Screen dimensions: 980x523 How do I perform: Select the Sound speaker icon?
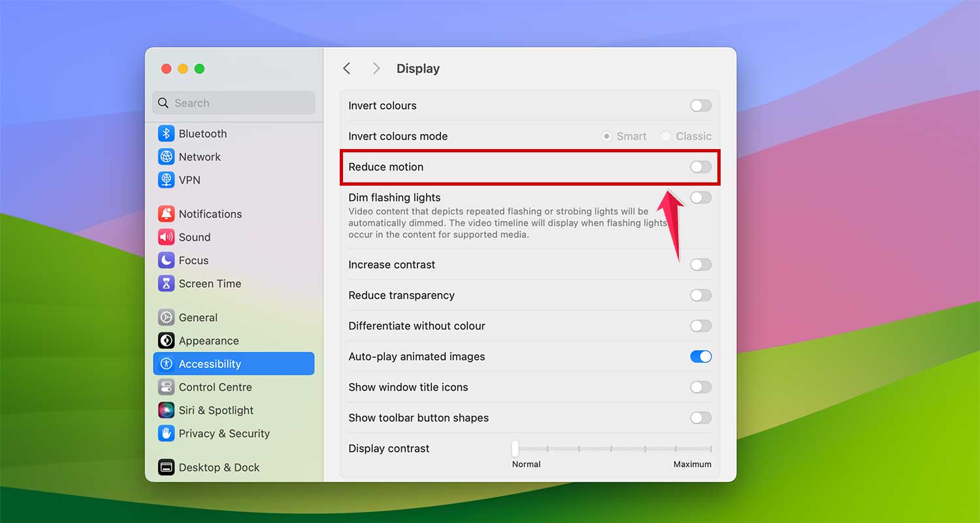165,237
